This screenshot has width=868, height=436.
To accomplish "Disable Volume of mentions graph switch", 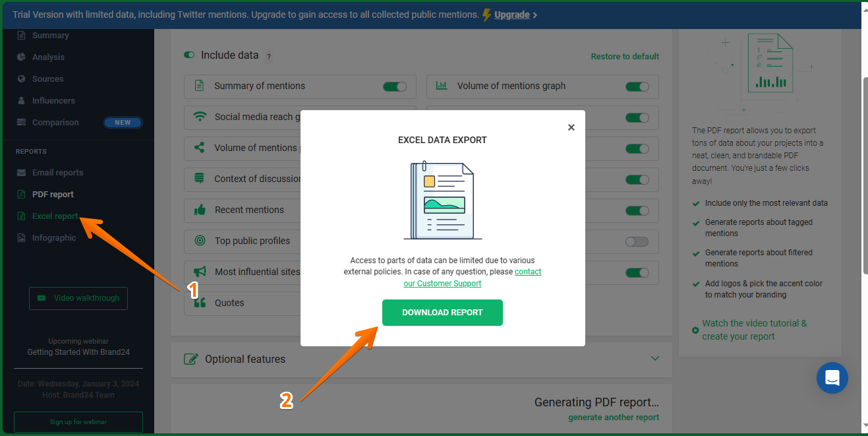I will pos(637,86).
